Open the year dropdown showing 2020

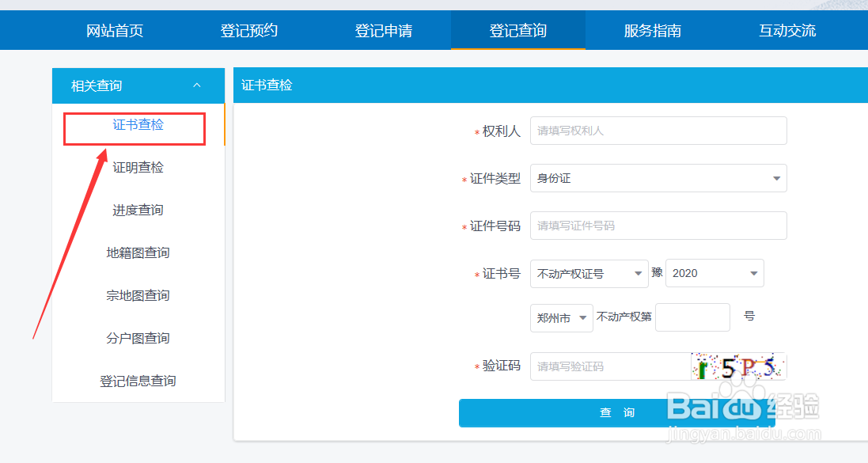pyautogui.click(x=714, y=273)
